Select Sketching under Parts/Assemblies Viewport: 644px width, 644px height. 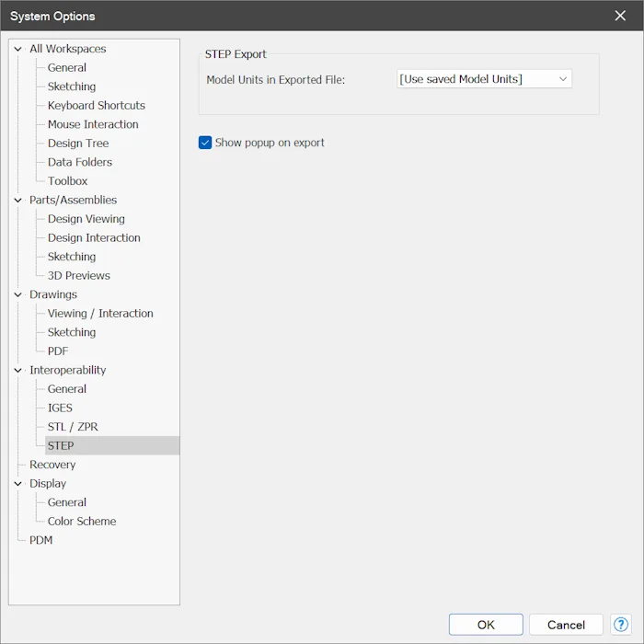tap(72, 257)
